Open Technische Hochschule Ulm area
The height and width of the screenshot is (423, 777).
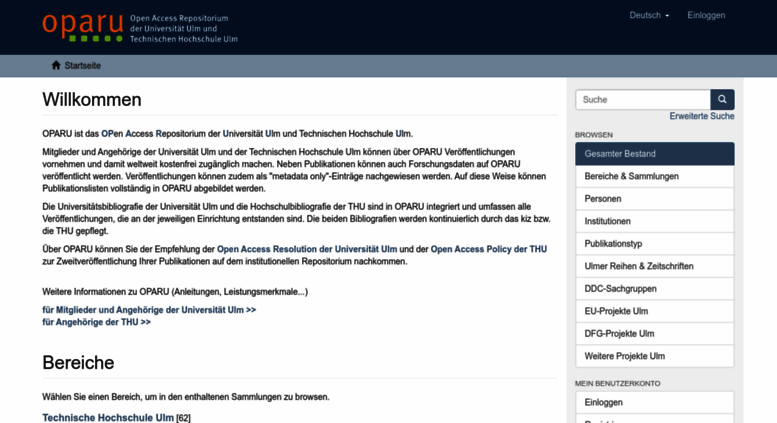tap(108, 418)
